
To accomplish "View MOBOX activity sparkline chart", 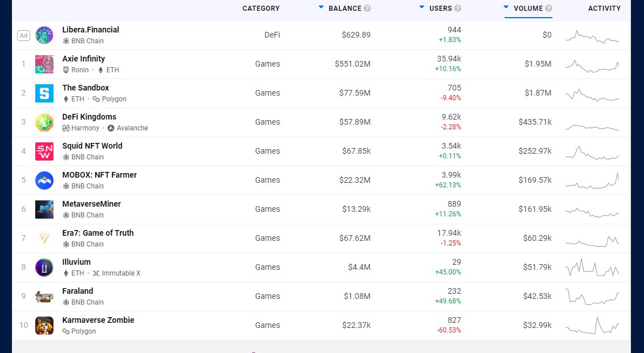I will (592, 181).
